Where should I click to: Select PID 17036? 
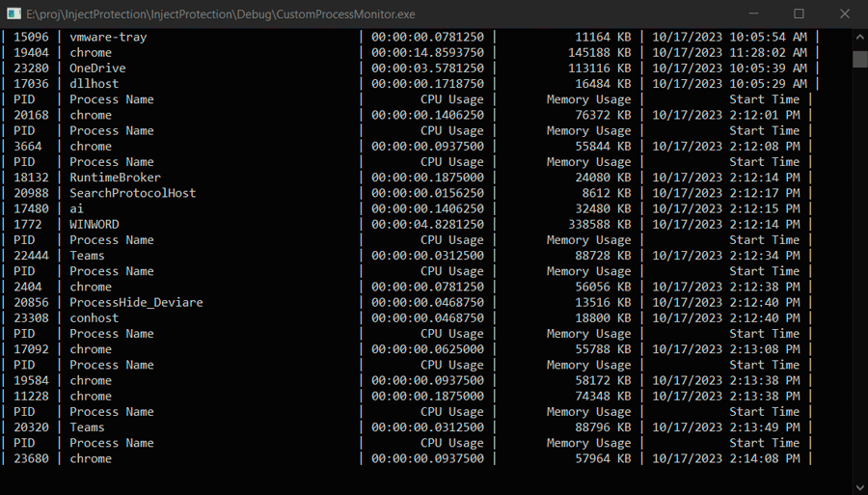point(31,84)
